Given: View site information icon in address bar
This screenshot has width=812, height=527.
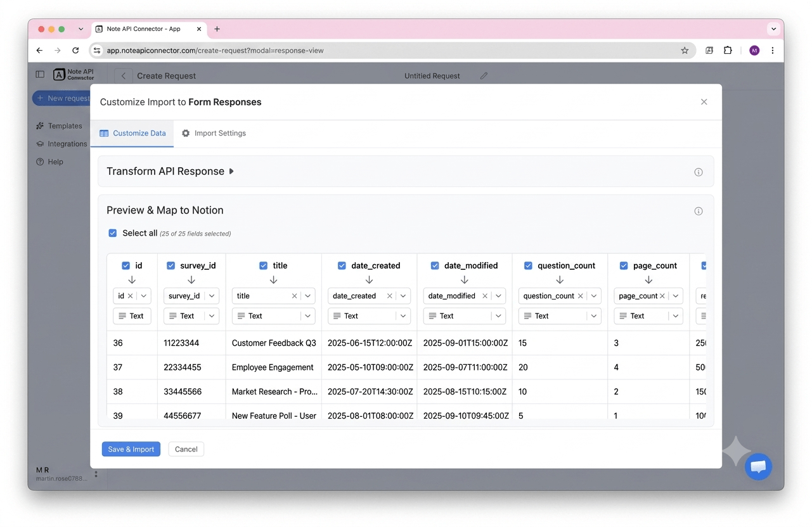Looking at the screenshot, I should click(97, 51).
